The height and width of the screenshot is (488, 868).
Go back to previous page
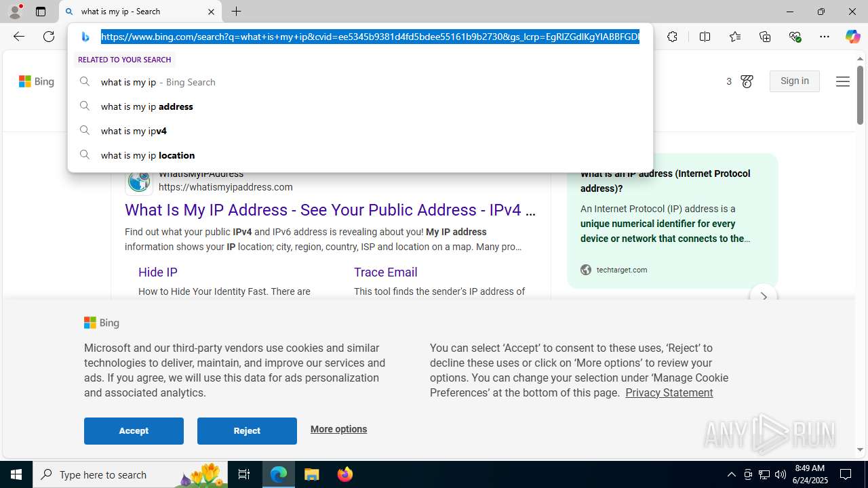point(19,37)
